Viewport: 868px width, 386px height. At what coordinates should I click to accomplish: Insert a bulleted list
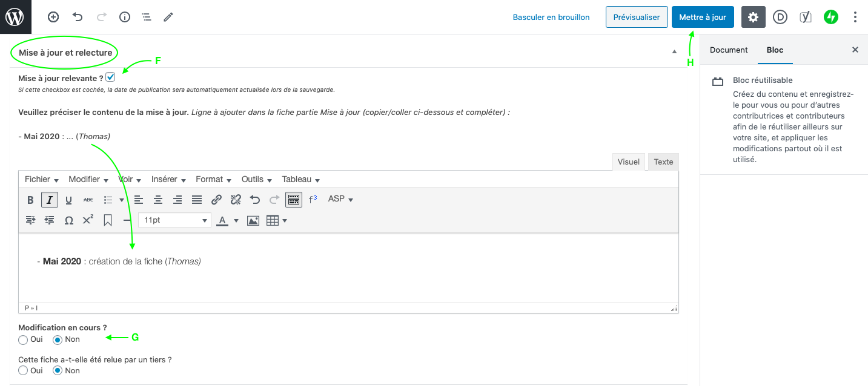coord(108,200)
